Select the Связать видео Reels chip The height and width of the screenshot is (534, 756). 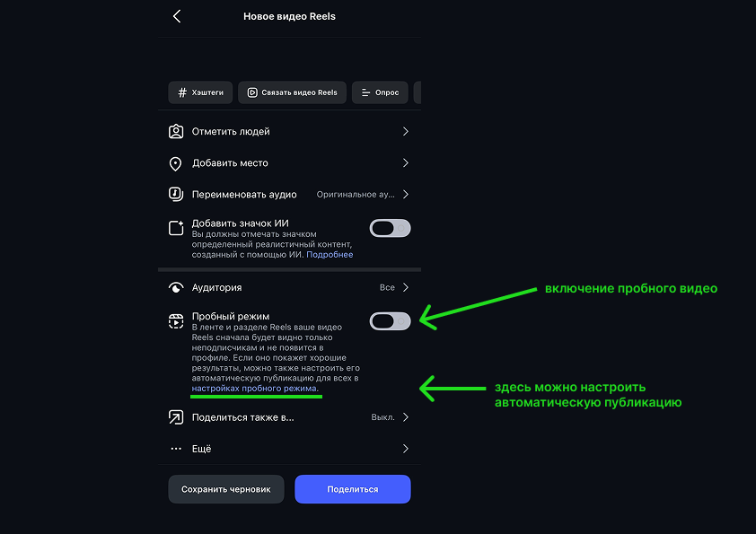[292, 92]
